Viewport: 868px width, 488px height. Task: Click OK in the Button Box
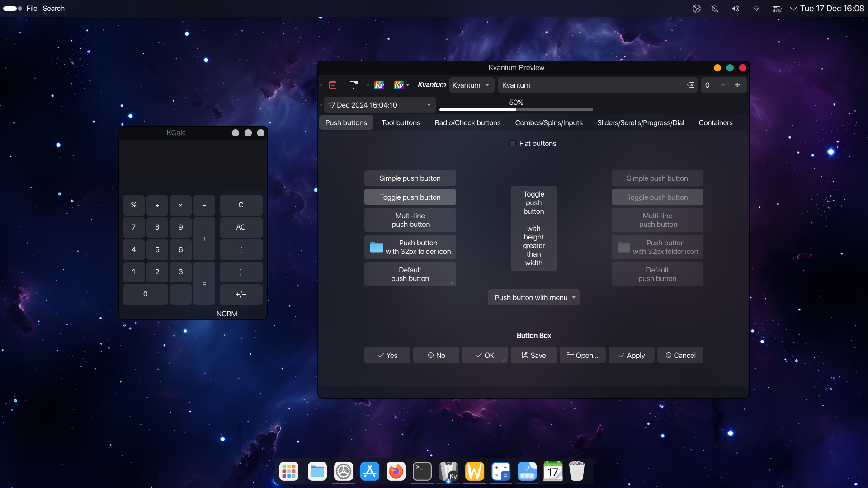(485, 355)
